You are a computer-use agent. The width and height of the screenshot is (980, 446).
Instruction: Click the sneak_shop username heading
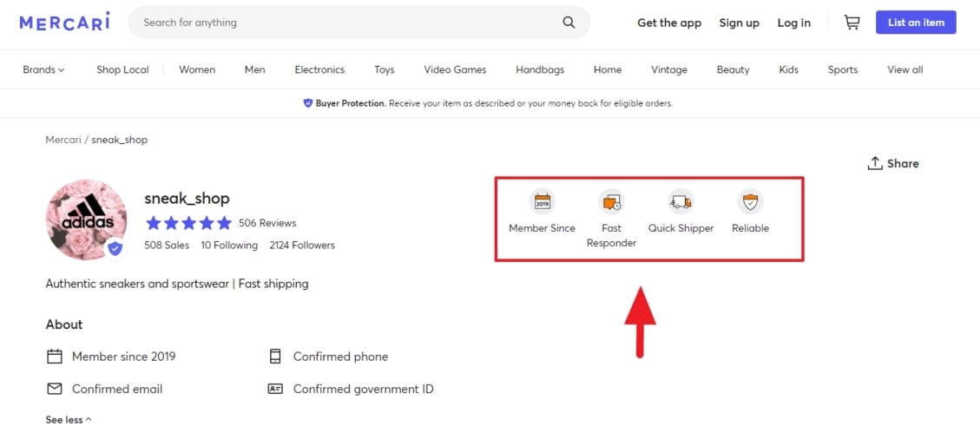click(x=187, y=199)
